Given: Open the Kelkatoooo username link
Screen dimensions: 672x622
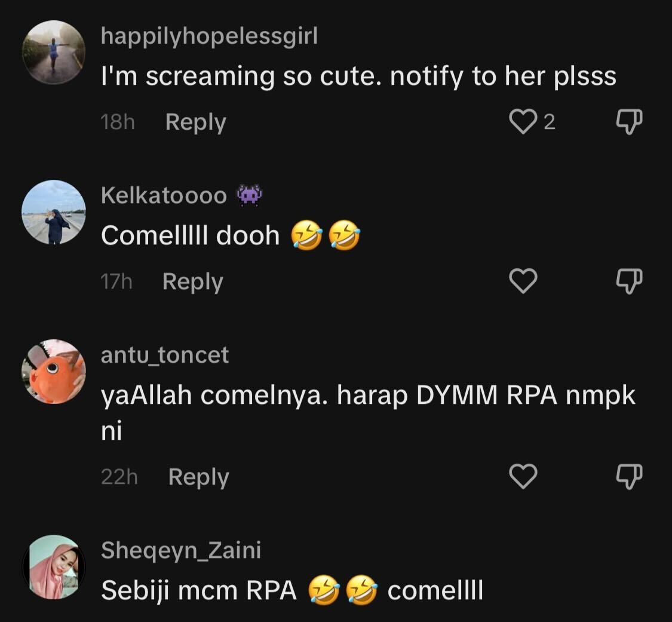Looking at the screenshot, I should pyautogui.click(x=164, y=195).
